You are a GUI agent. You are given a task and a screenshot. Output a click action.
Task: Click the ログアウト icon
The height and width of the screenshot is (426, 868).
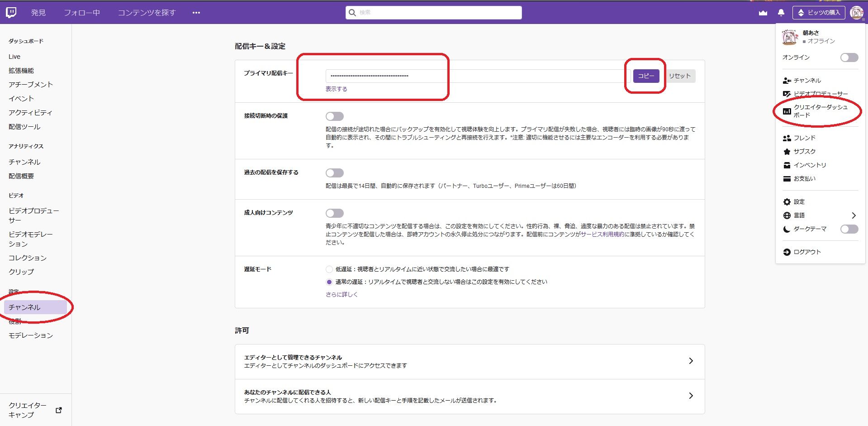[x=787, y=252]
